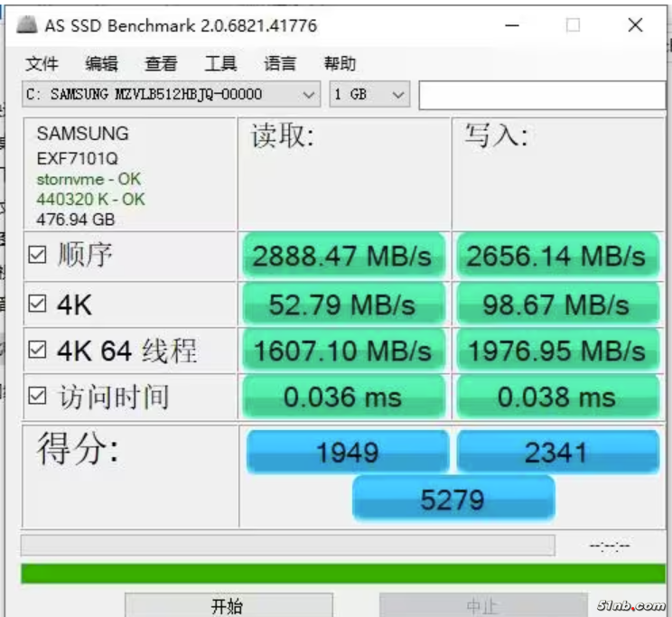Open the 查看 menu

[161, 63]
